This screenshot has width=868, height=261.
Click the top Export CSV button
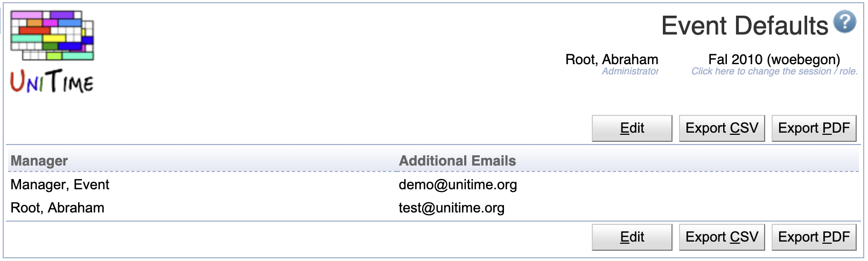[722, 128]
